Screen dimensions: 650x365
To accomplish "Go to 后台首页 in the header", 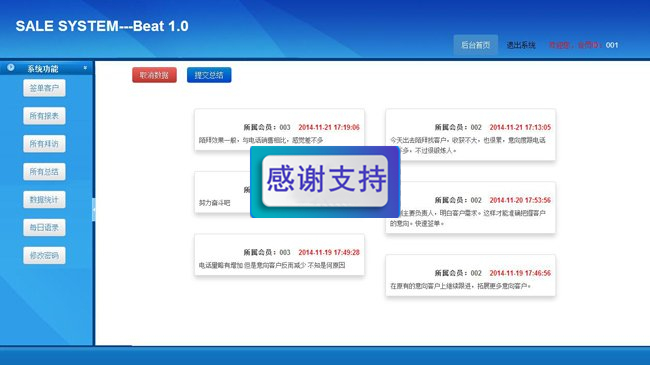I will pyautogui.click(x=475, y=45).
